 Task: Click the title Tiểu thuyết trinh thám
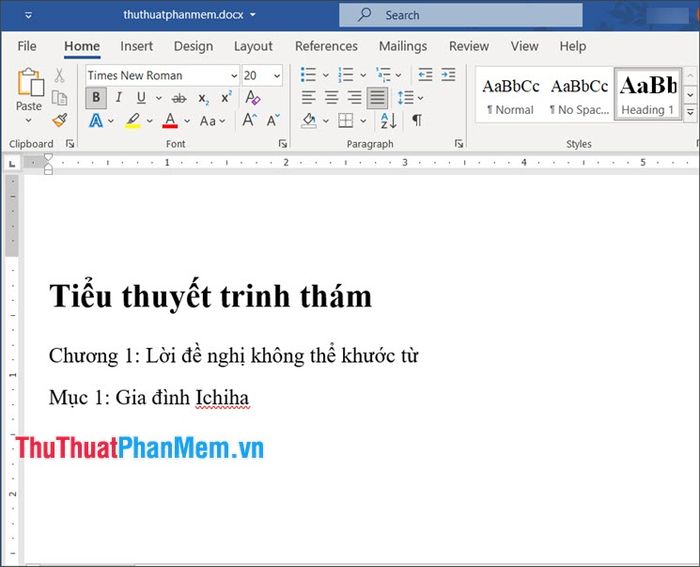pos(210,296)
